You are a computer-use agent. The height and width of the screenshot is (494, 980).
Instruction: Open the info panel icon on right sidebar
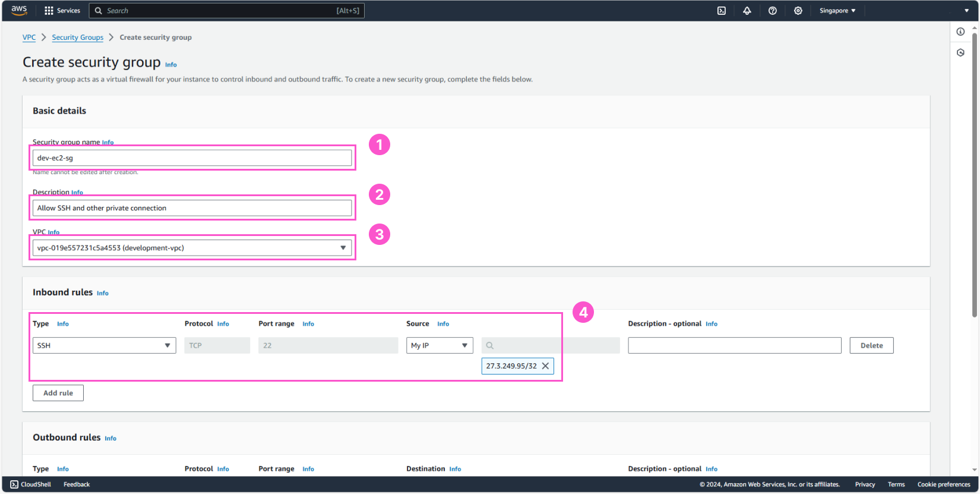(x=960, y=32)
